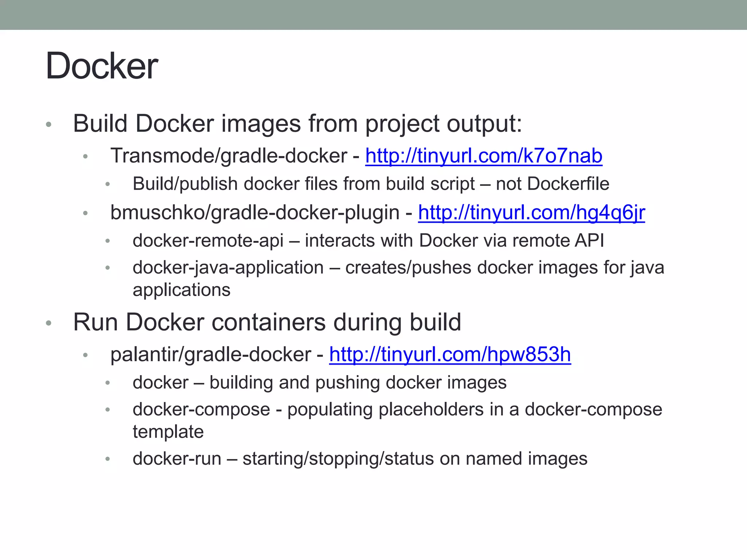Open the tinyurl.com/k7o7nab link

[x=484, y=156]
